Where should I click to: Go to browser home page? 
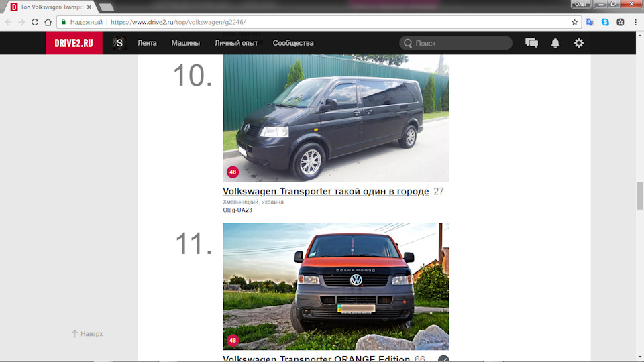pyautogui.click(x=48, y=22)
